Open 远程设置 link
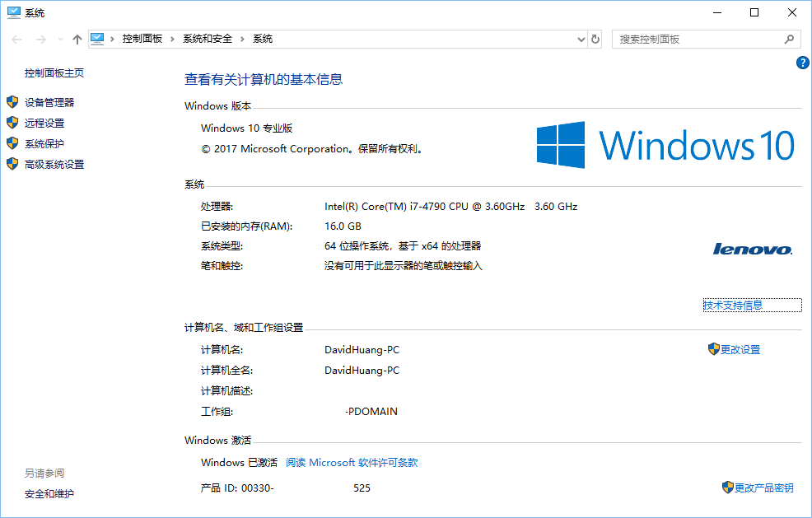The image size is (812, 518). (x=44, y=124)
